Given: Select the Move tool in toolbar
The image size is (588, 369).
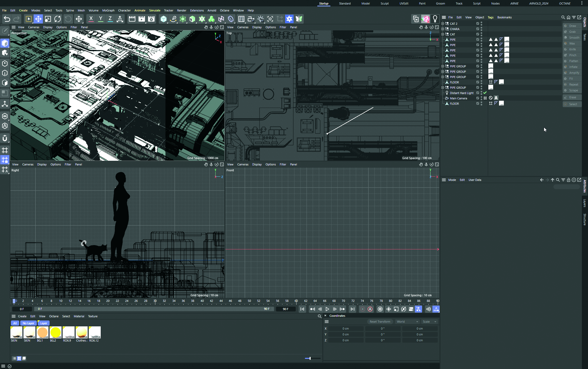Looking at the screenshot, I should [x=38, y=19].
